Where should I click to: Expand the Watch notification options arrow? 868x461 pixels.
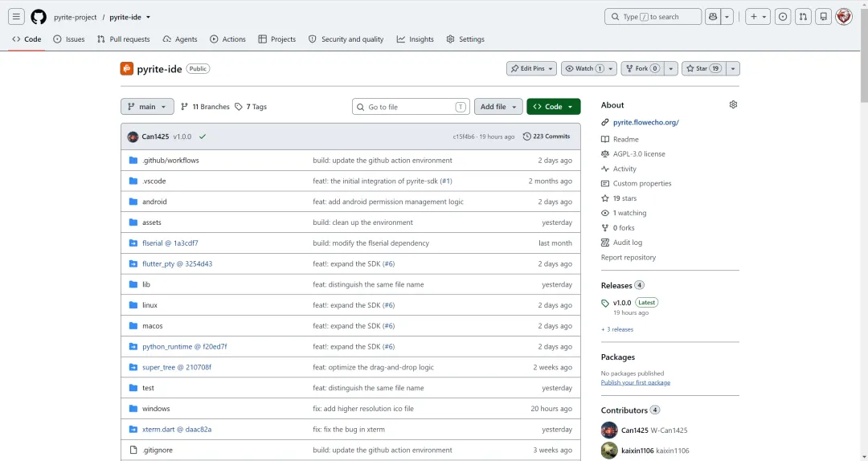point(611,68)
